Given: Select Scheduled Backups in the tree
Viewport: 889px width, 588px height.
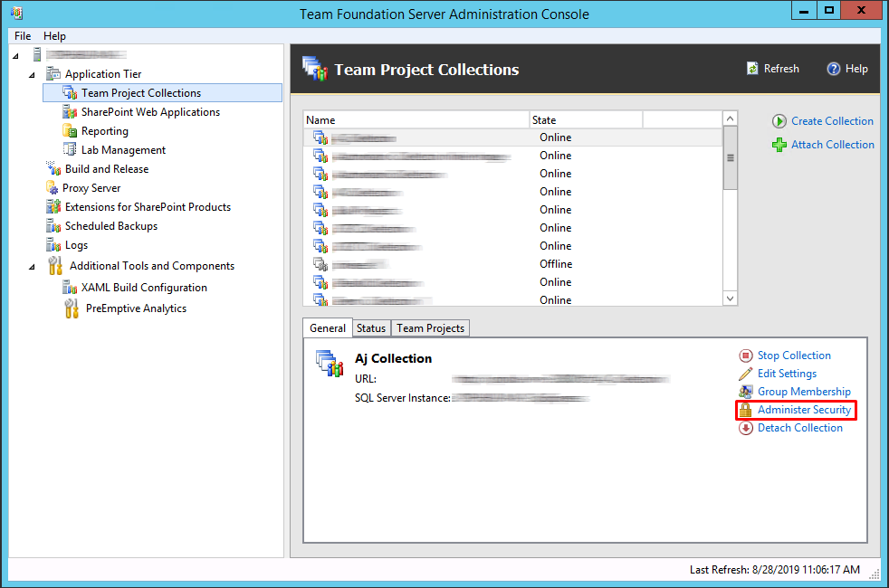Looking at the screenshot, I should point(110,226).
